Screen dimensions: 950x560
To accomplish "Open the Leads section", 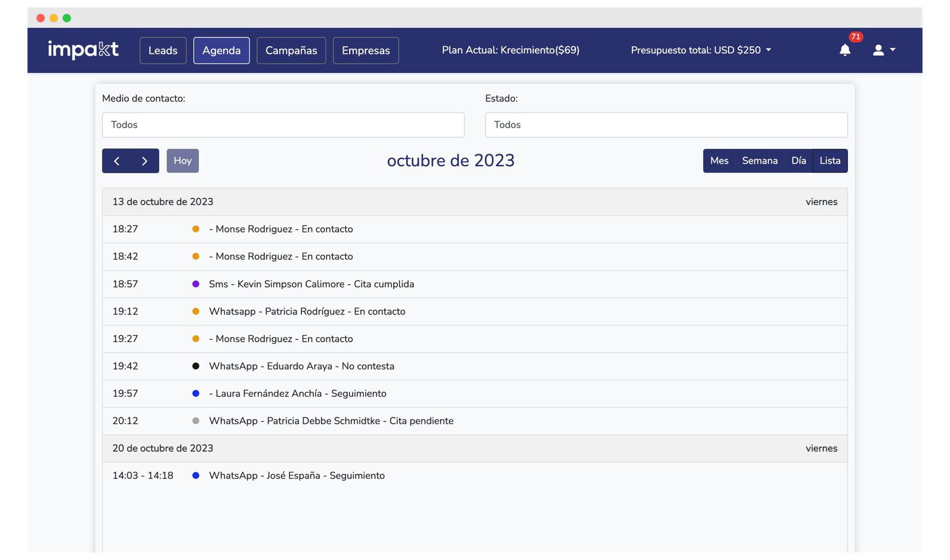I will coord(163,50).
